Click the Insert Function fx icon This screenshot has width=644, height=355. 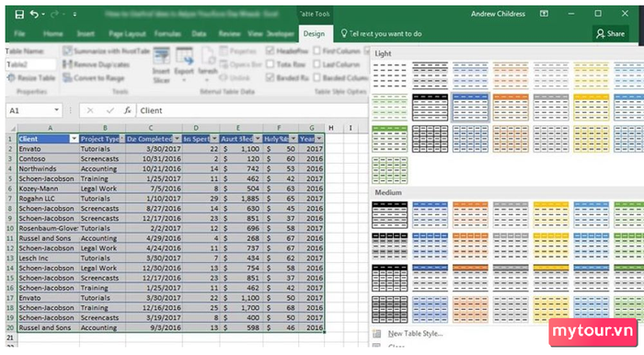127,110
